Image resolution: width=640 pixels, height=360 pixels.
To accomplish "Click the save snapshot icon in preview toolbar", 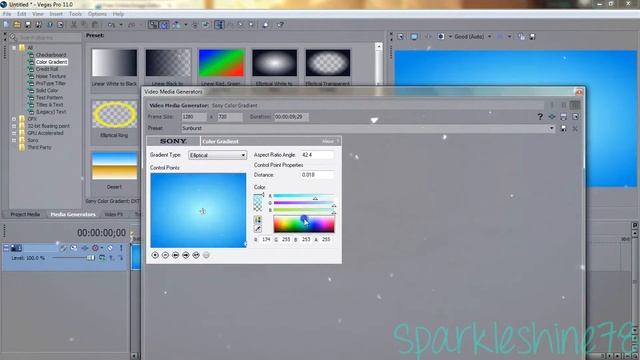I will pos(532,37).
